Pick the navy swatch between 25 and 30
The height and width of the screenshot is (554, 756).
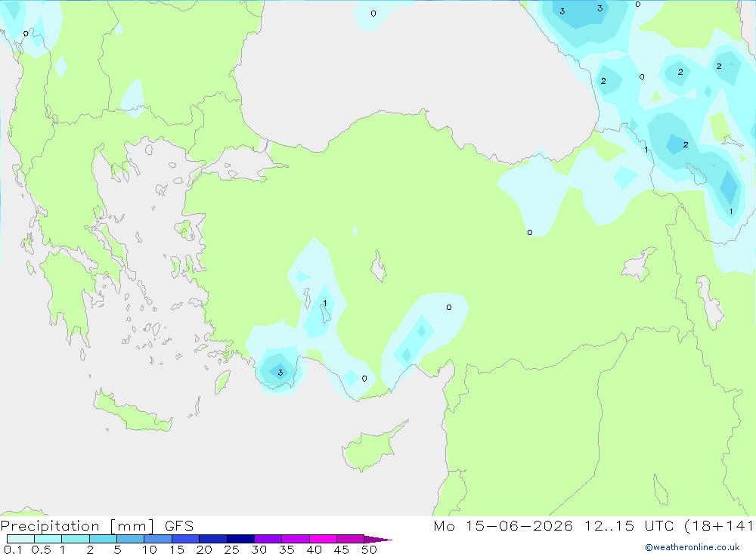point(240,539)
